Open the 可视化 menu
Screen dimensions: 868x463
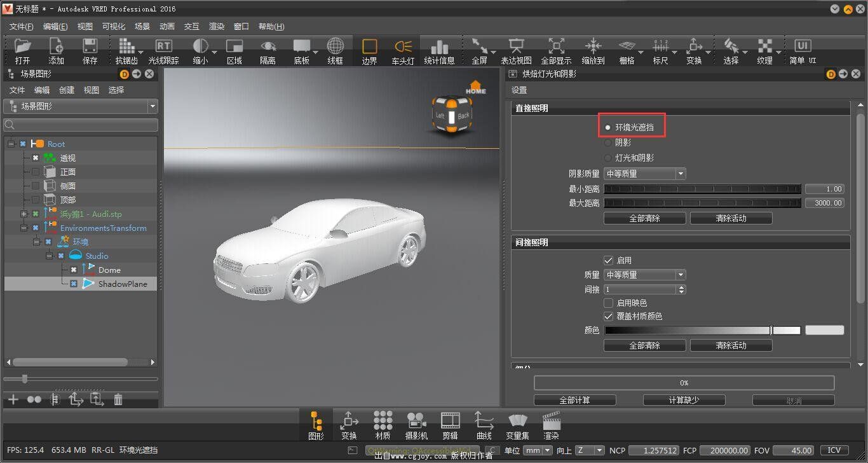[114, 27]
